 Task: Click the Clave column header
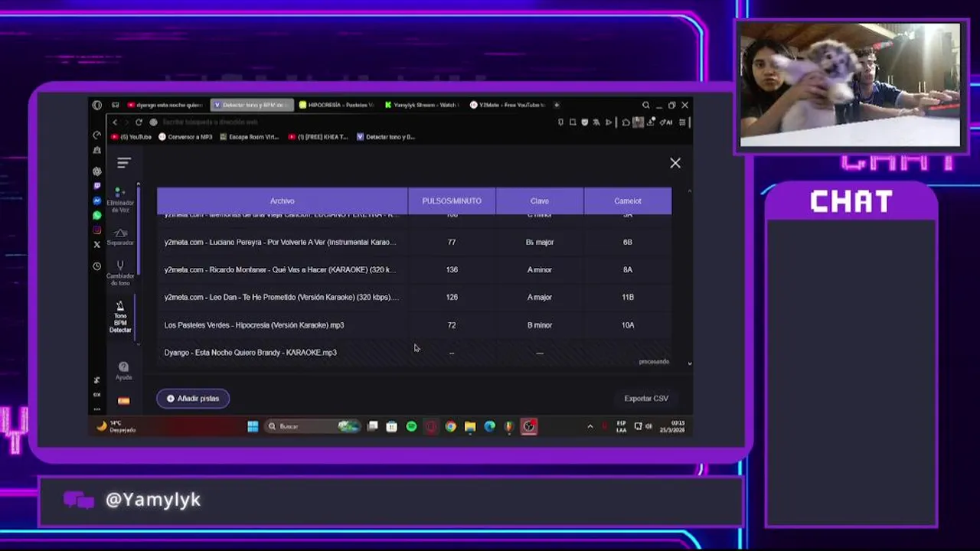[540, 201]
